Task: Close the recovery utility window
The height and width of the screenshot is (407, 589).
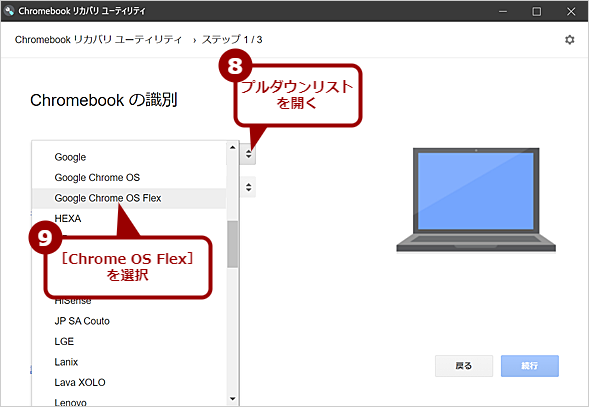Action: click(x=571, y=11)
